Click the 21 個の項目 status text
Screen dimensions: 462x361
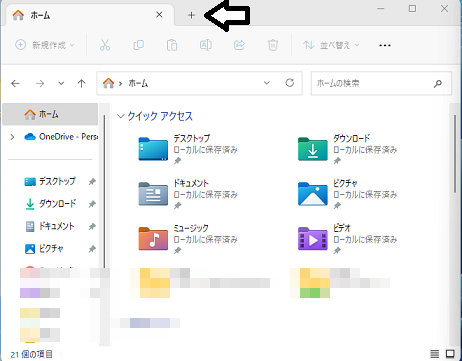(x=31, y=354)
